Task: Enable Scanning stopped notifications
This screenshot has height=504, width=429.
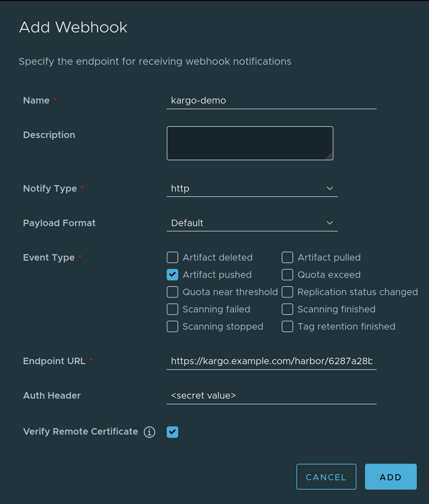Action: point(172,326)
